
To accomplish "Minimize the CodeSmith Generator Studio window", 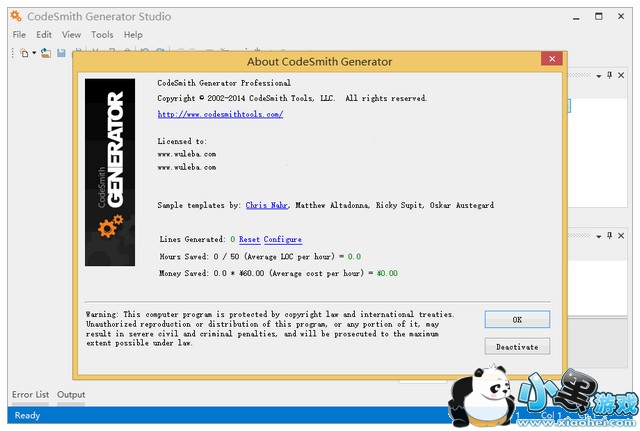I will tap(576, 17).
